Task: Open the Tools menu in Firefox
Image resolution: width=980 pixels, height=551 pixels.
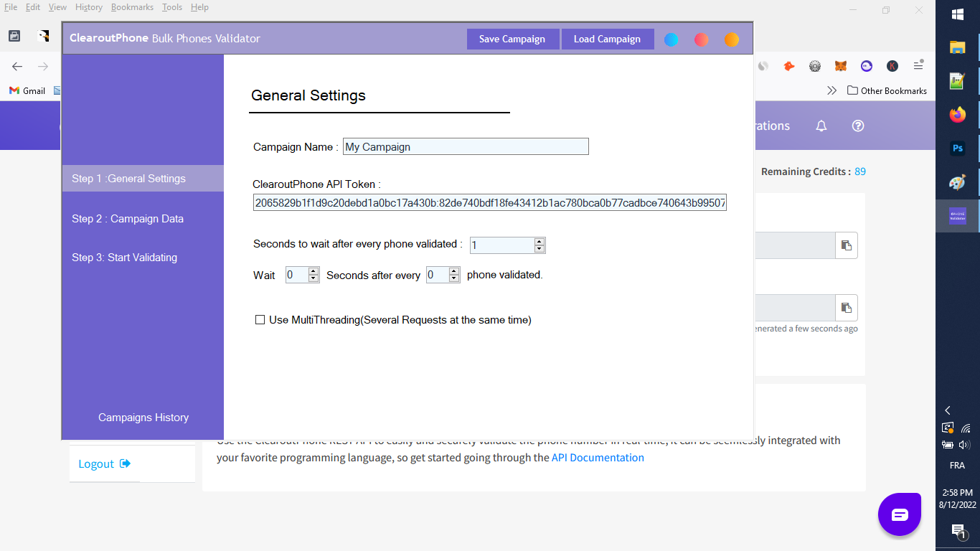Action: click(172, 7)
